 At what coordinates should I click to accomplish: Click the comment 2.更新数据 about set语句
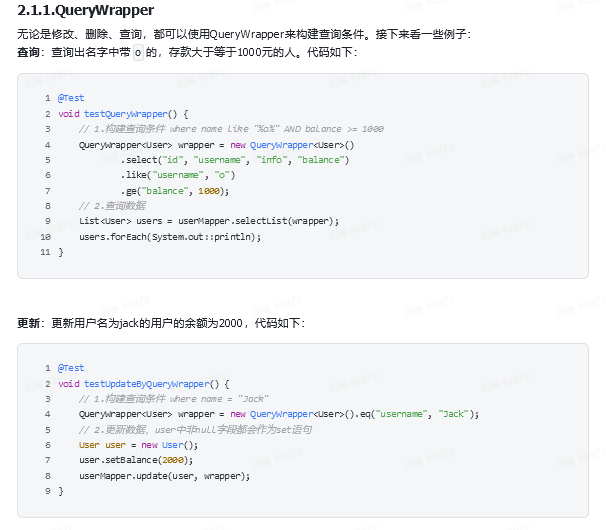click(x=195, y=430)
